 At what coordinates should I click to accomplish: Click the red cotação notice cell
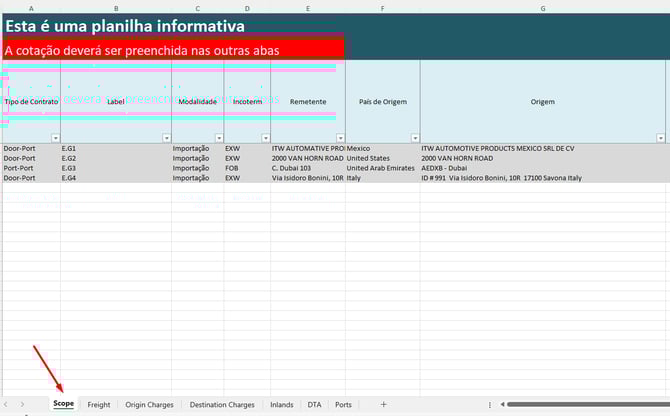174,49
